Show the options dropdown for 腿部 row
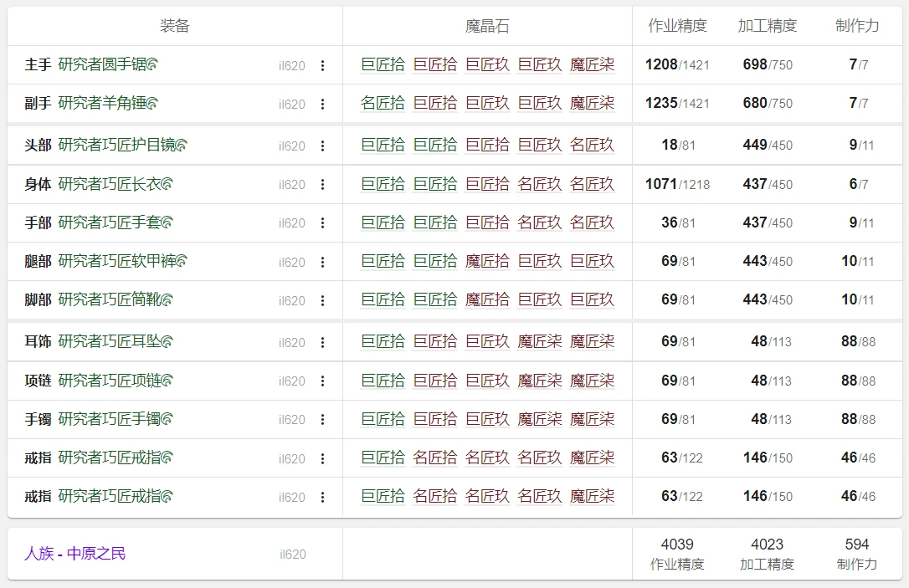The image size is (909, 588). [323, 262]
